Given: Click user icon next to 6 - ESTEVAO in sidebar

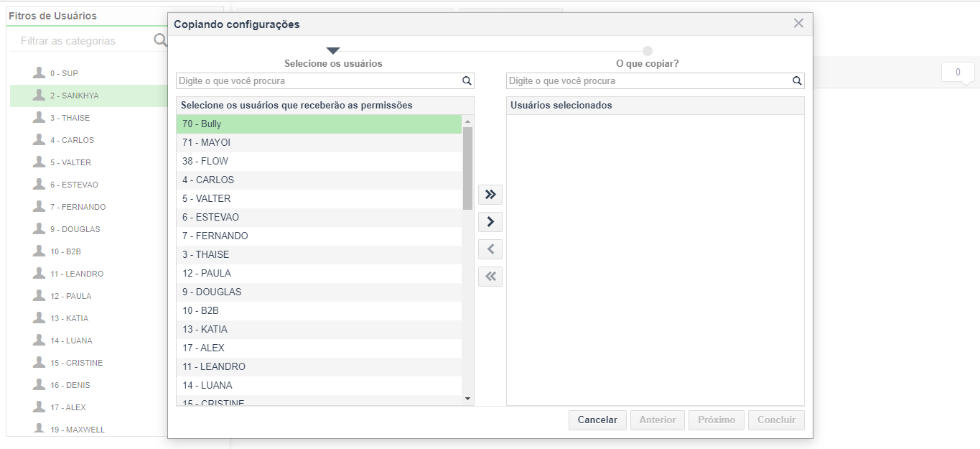Looking at the screenshot, I should (39, 184).
